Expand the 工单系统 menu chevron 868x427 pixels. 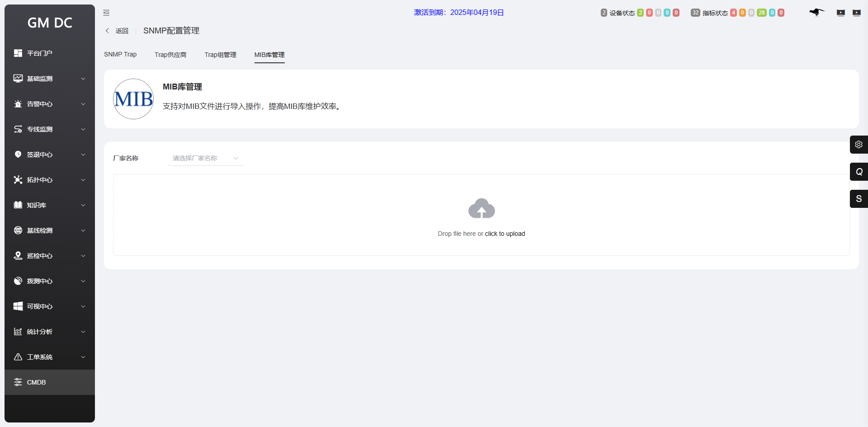pos(83,357)
